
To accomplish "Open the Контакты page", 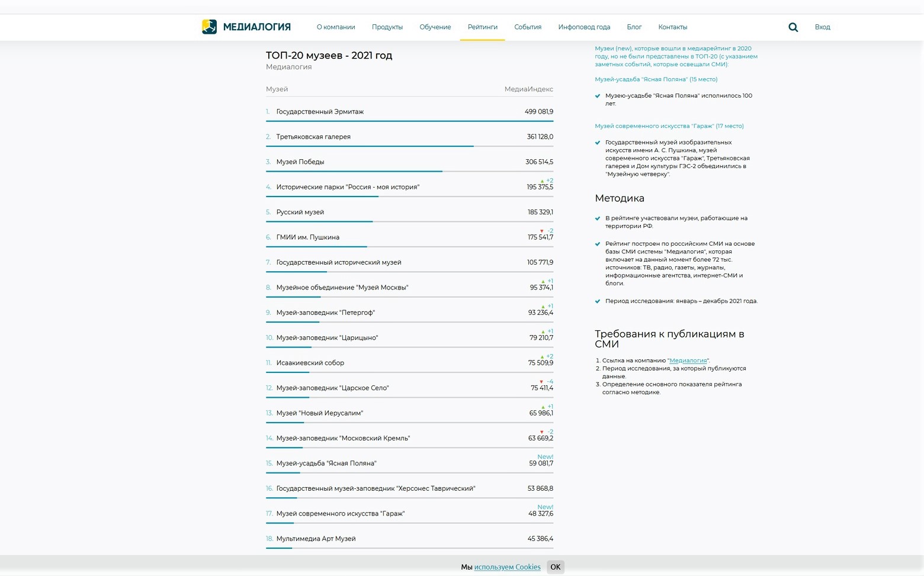I will point(672,27).
